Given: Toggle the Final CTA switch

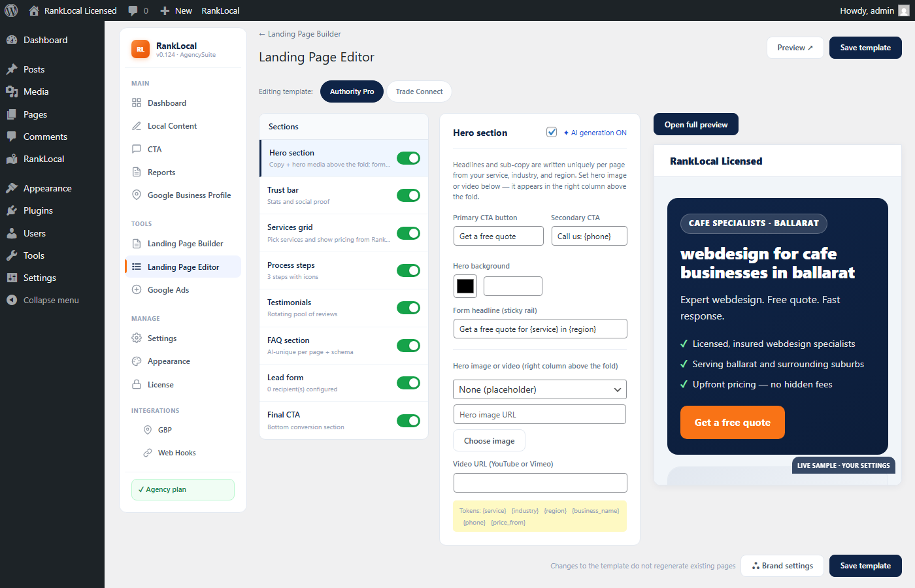Looking at the screenshot, I should (408, 421).
